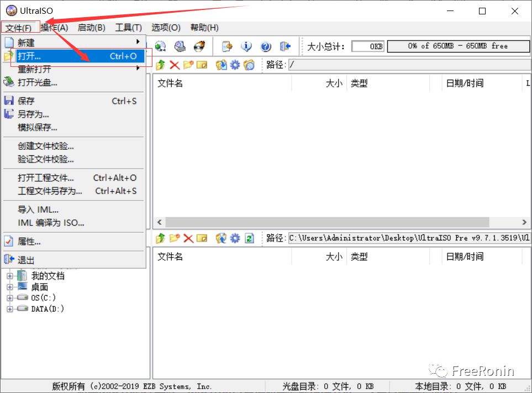Click the new folder icon in image pane toolbar
The image size is (532, 393).
pyautogui.click(x=188, y=65)
